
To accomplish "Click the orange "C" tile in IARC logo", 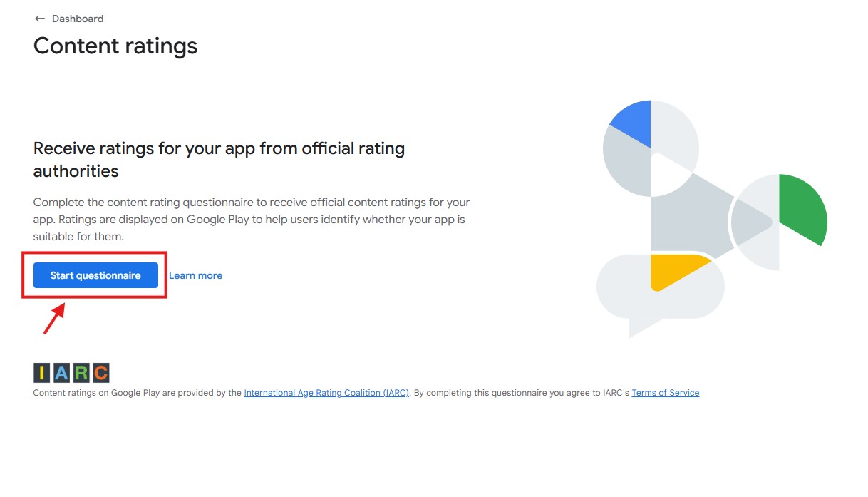I will click(100, 373).
